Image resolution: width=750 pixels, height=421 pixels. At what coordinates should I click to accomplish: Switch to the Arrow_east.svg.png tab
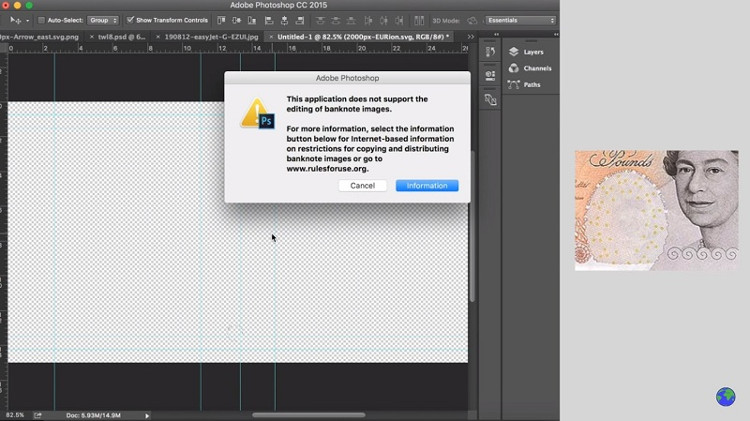point(40,36)
